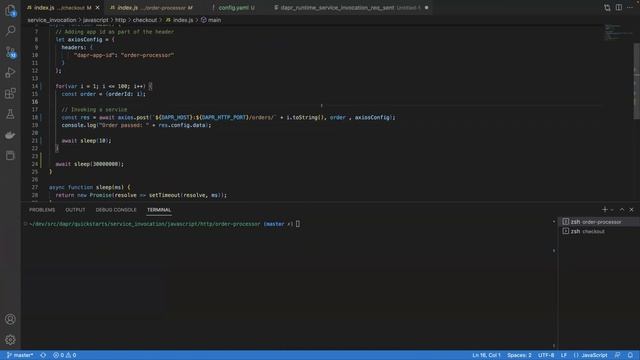Open the Manage gear icon
The height and width of the screenshot is (360, 640).
coord(10,340)
